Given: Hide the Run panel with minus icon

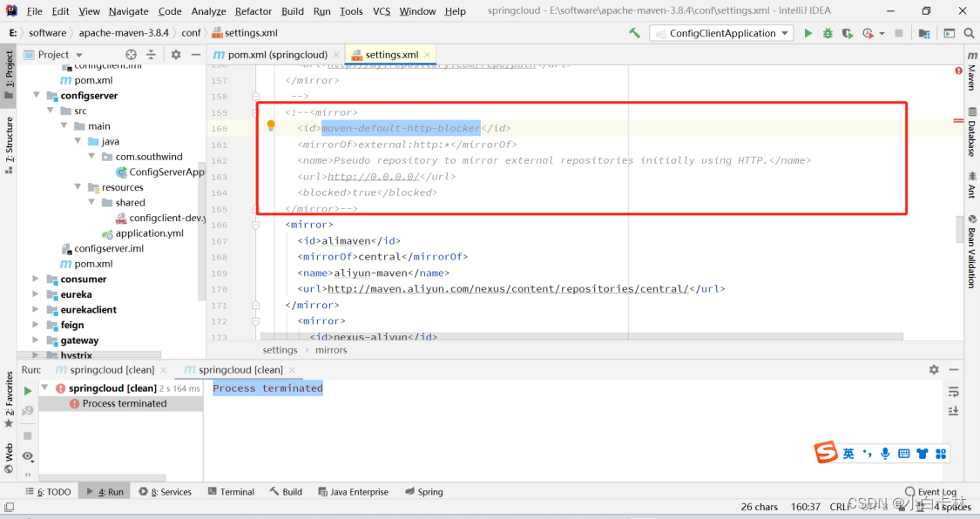Looking at the screenshot, I should point(954,370).
